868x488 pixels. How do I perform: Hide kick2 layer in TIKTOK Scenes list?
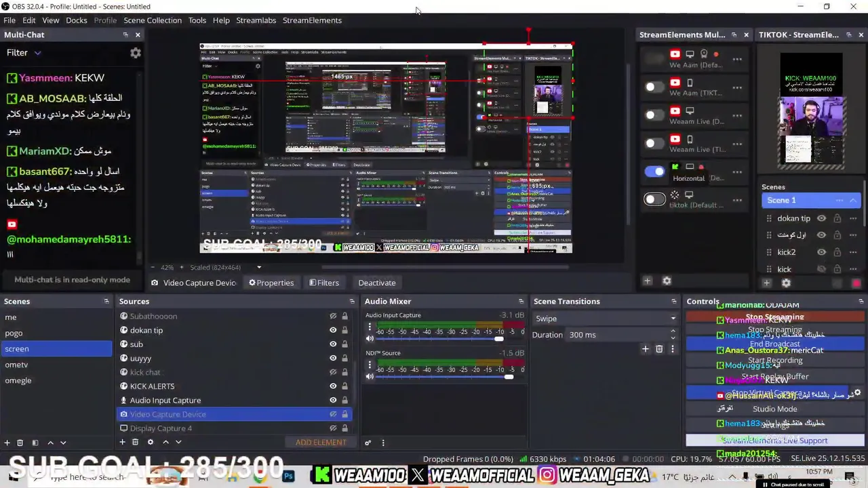click(x=821, y=252)
